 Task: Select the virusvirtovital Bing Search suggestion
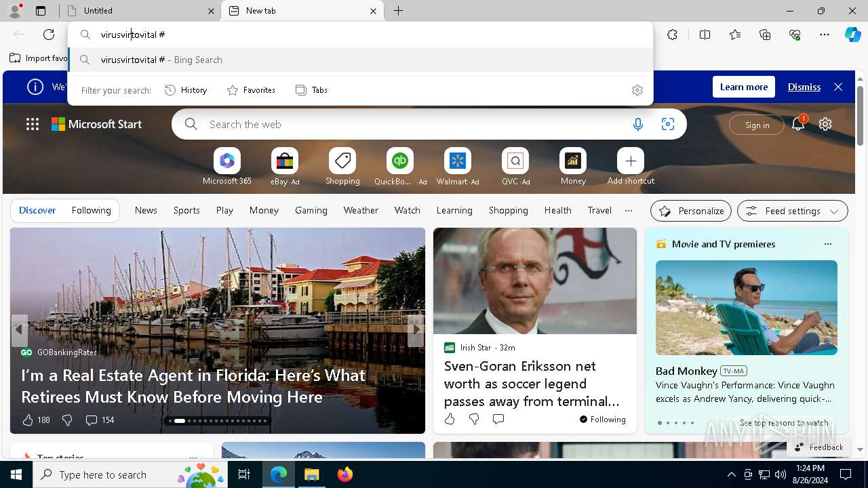[361, 60]
